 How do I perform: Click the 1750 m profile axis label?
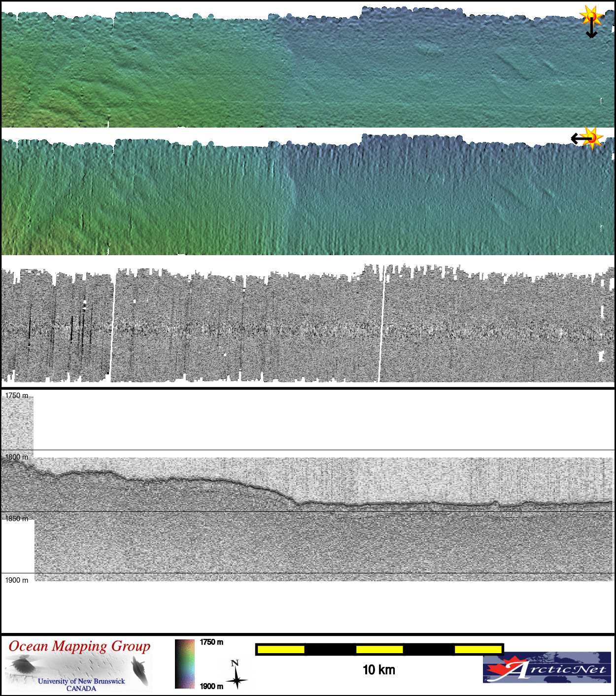[x=17, y=396]
